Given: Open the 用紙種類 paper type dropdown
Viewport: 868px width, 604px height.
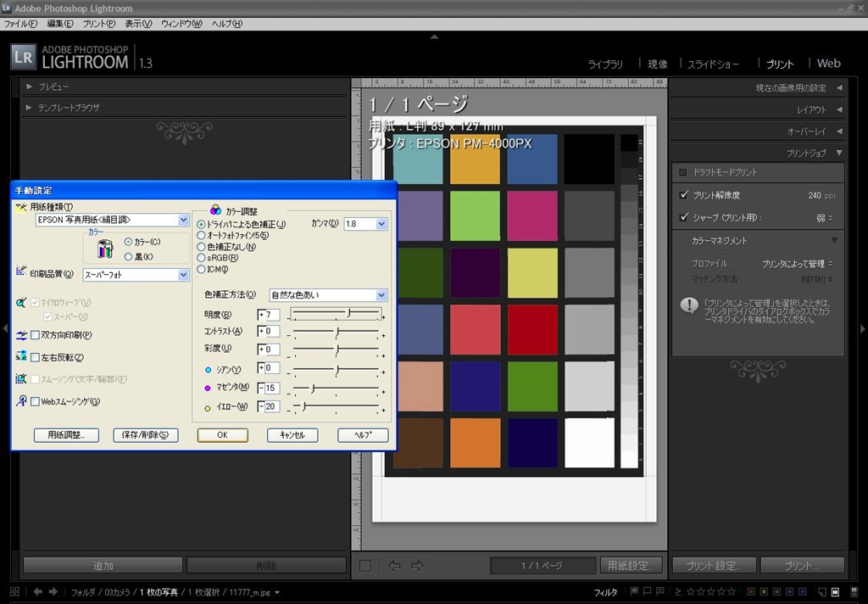Looking at the screenshot, I should 184,220.
